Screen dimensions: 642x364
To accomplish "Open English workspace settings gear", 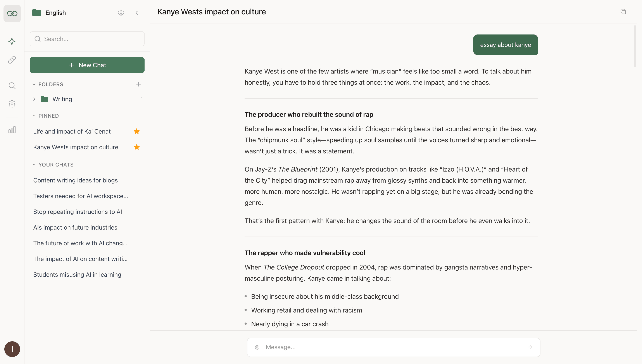I will click(x=121, y=13).
